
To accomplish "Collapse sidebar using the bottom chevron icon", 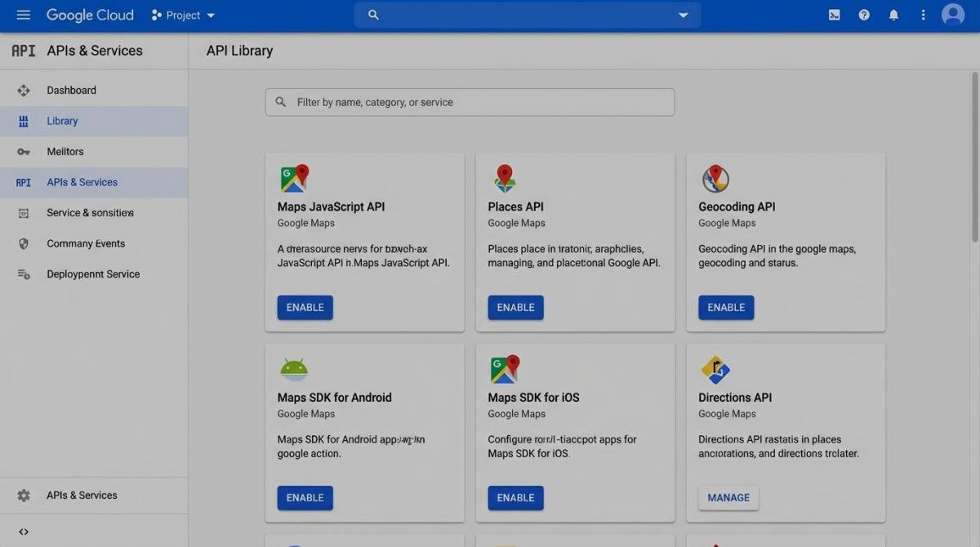I will [x=24, y=531].
